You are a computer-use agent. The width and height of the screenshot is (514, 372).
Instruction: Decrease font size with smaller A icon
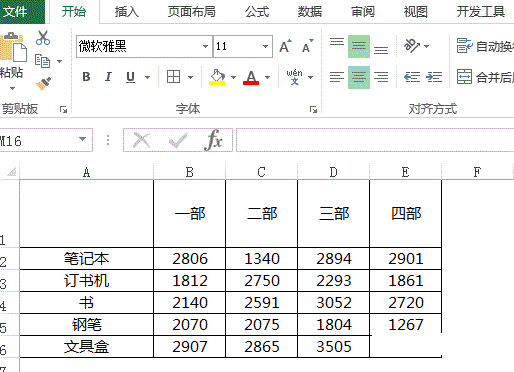click(x=307, y=46)
